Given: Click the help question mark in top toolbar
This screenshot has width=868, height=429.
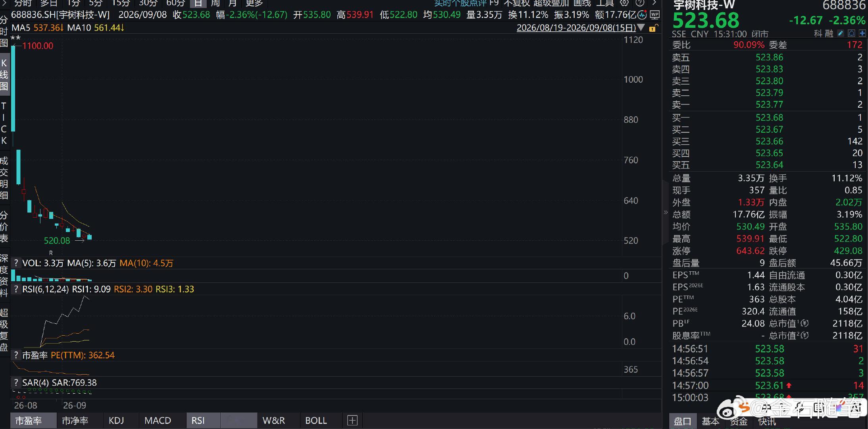Looking at the screenshot, I should [x=640, y=3].
